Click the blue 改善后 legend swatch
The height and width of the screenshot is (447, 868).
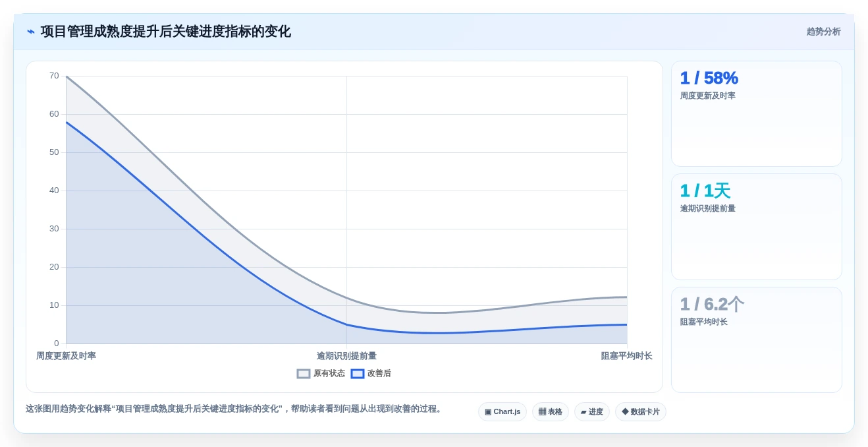click(358, 374)
